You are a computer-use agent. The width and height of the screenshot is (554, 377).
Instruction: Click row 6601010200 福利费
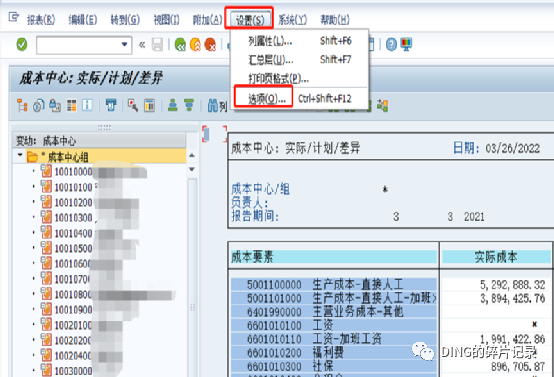[334, 352]
